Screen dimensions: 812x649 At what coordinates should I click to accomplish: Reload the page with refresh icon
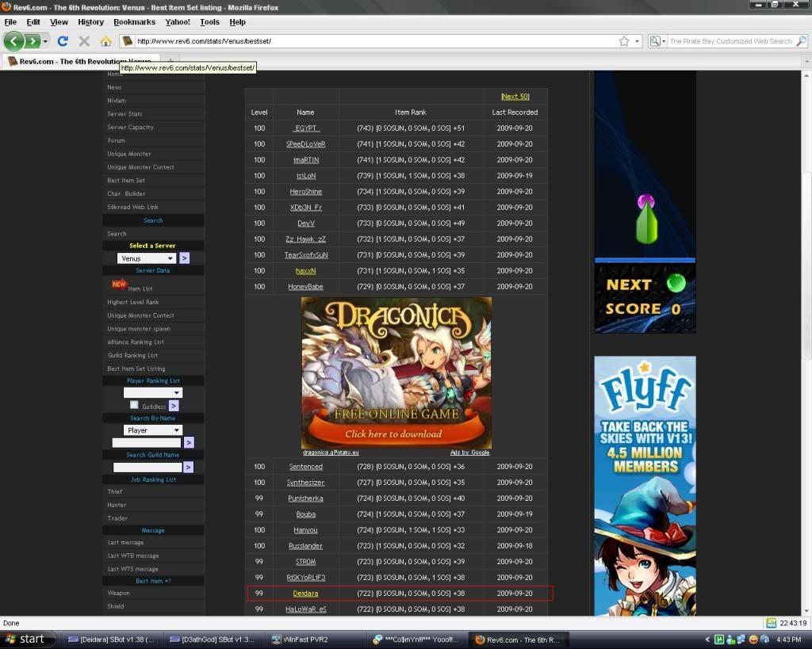point(63,40)
